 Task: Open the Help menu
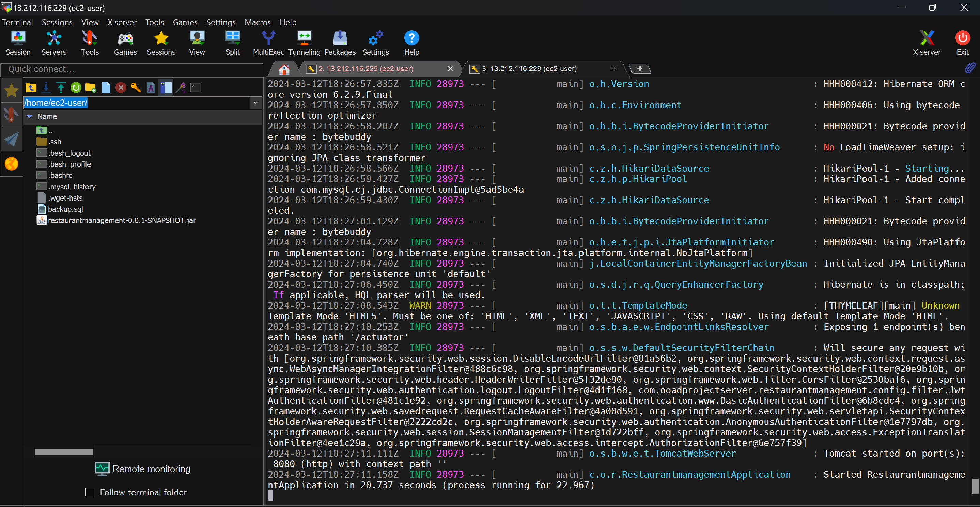tap(288, 22)
